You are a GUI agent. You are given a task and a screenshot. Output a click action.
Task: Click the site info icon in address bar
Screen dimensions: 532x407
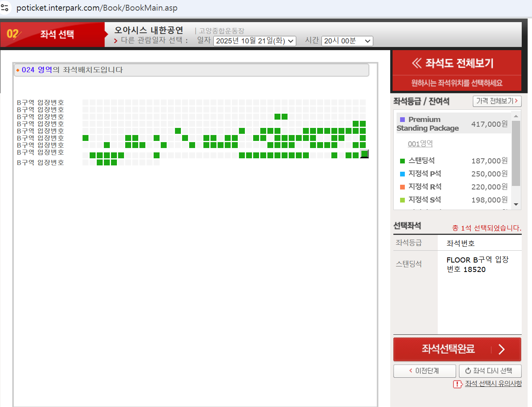tap(5, 8)
